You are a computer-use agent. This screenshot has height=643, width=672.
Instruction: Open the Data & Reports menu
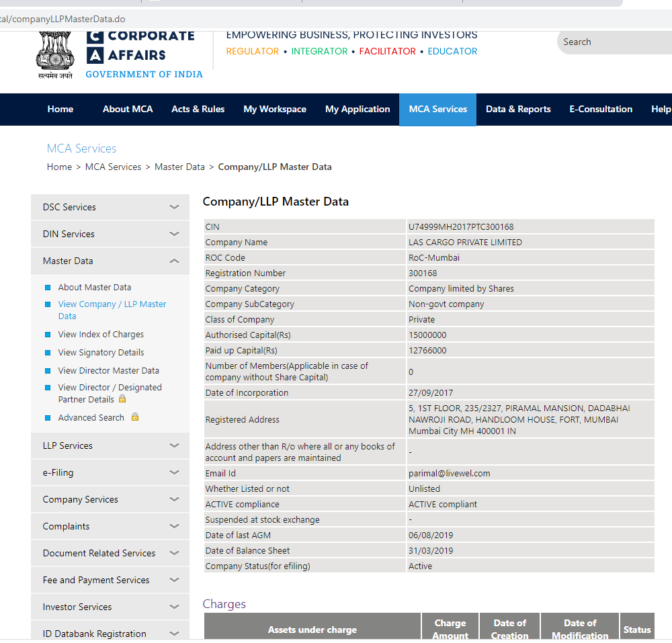point(518,110)
